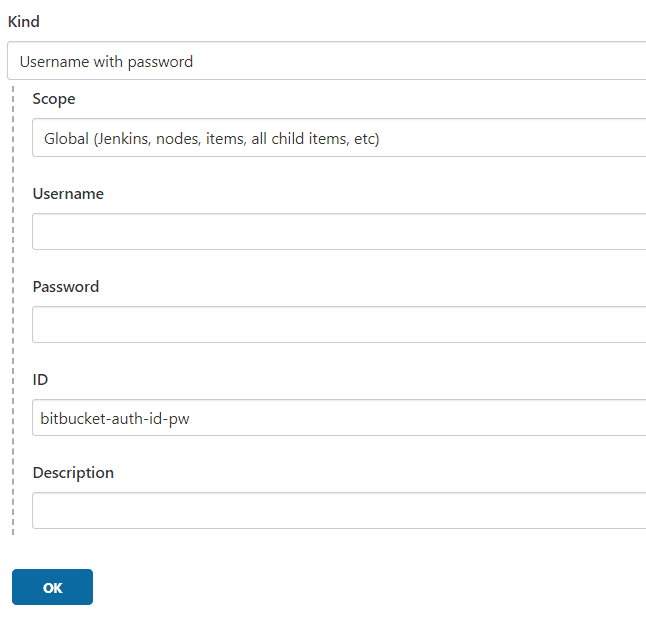
Task: Click the Description label
Action: point(73,472)
